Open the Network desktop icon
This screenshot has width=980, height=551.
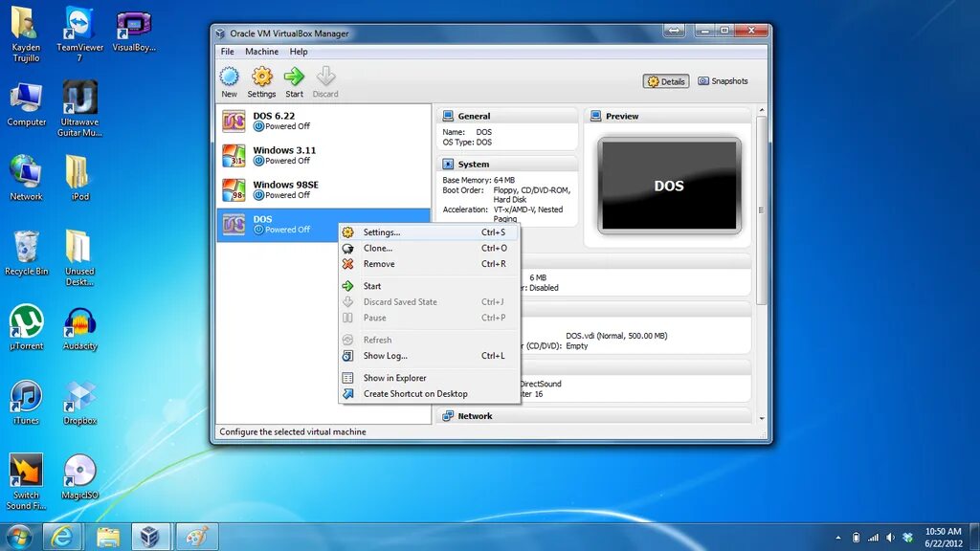(26, 179)
